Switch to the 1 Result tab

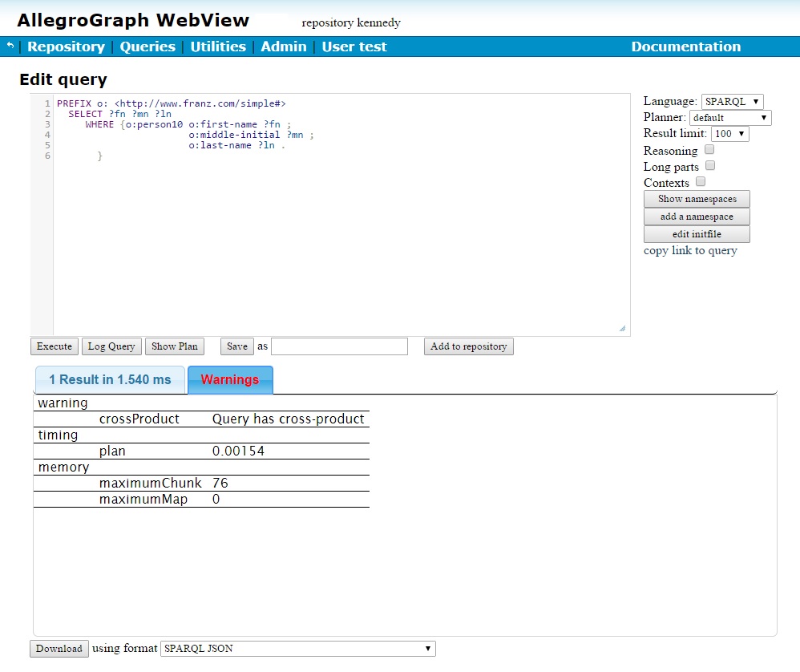110,380
